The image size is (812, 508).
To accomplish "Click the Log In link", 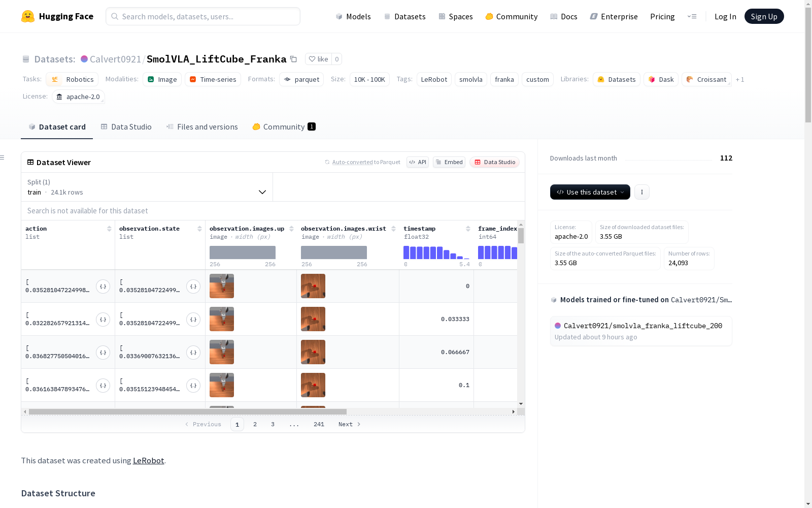I will pos(725,16).
